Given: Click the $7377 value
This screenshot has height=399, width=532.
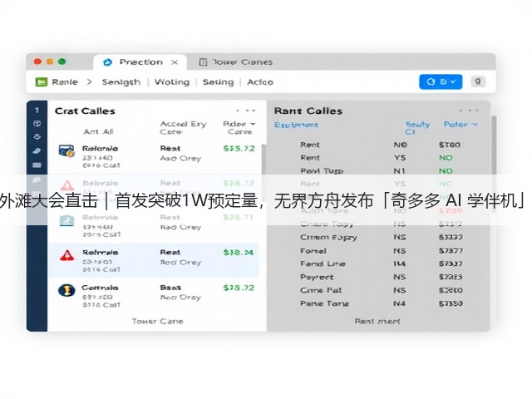Looking at the screenshot, I should pos(451,251).
